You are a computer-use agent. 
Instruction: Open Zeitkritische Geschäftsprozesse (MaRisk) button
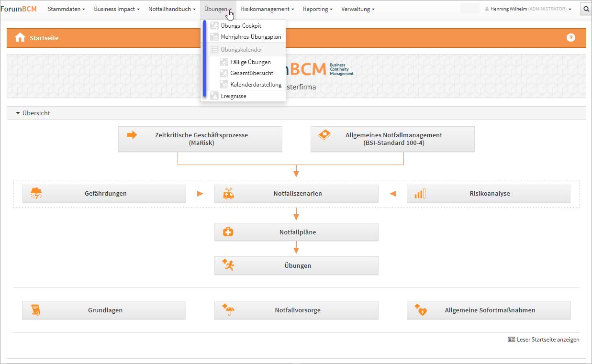point(200,139)
